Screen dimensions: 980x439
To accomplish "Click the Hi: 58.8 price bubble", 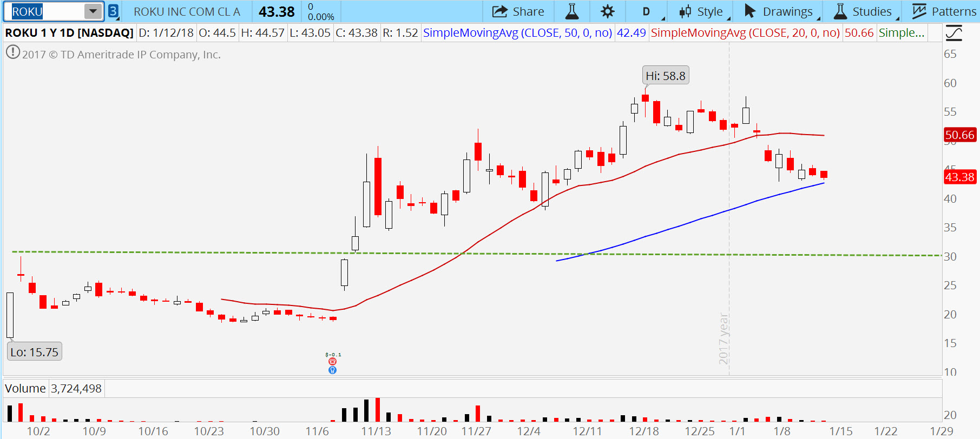I will [x=666, y=76].
